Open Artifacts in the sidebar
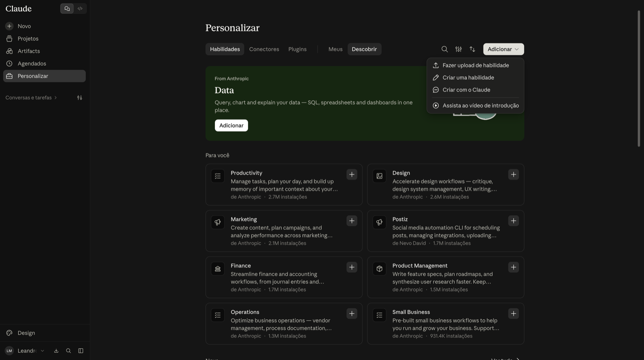Image resolution: width=644 pixels, height=360 pixels. point(44,51)
